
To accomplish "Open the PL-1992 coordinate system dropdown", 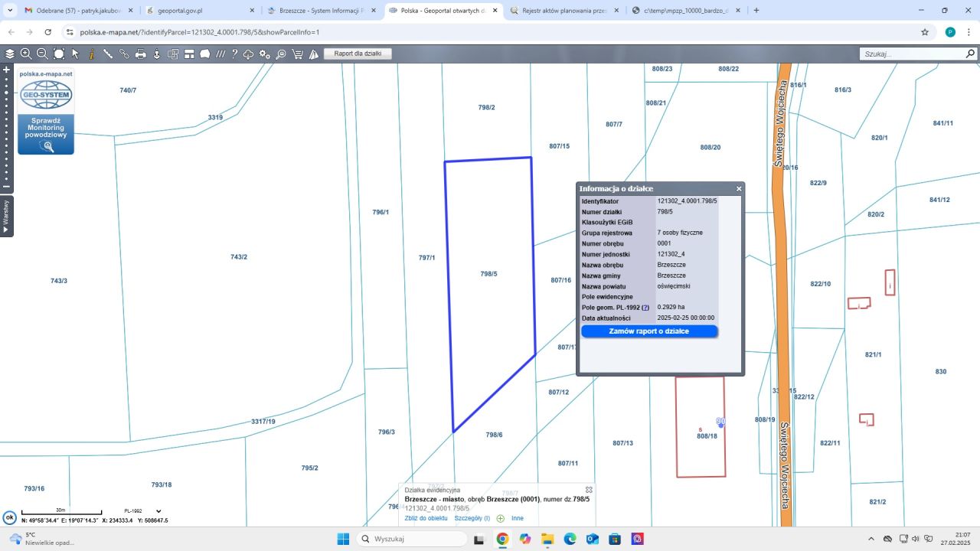I will pos(158,511).
